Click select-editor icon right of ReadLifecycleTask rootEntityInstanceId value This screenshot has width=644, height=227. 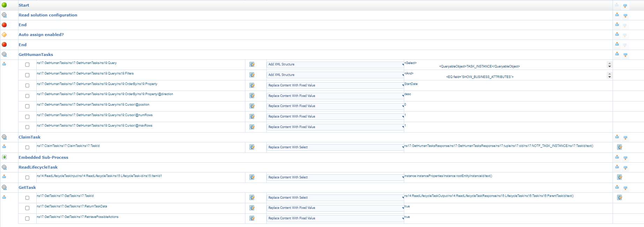coord(619,177)
